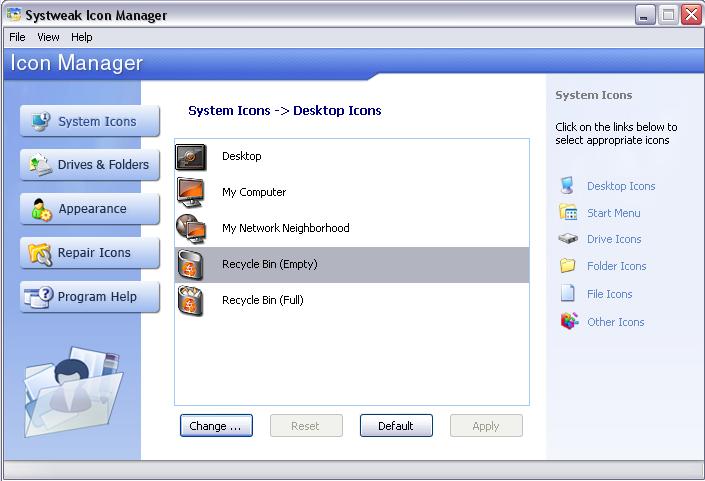Viewport: 705px width, 481px height.
Task: Open the File menu
Action: pos(17,37)
